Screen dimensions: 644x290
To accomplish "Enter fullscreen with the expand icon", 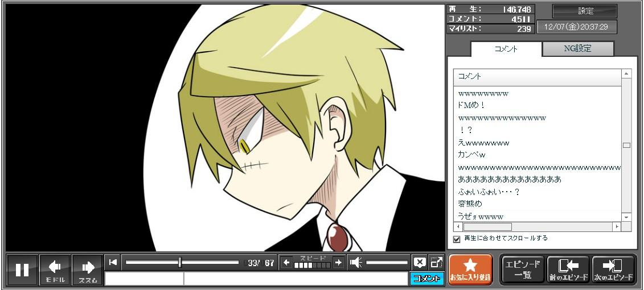I will [x=436, y=262].
